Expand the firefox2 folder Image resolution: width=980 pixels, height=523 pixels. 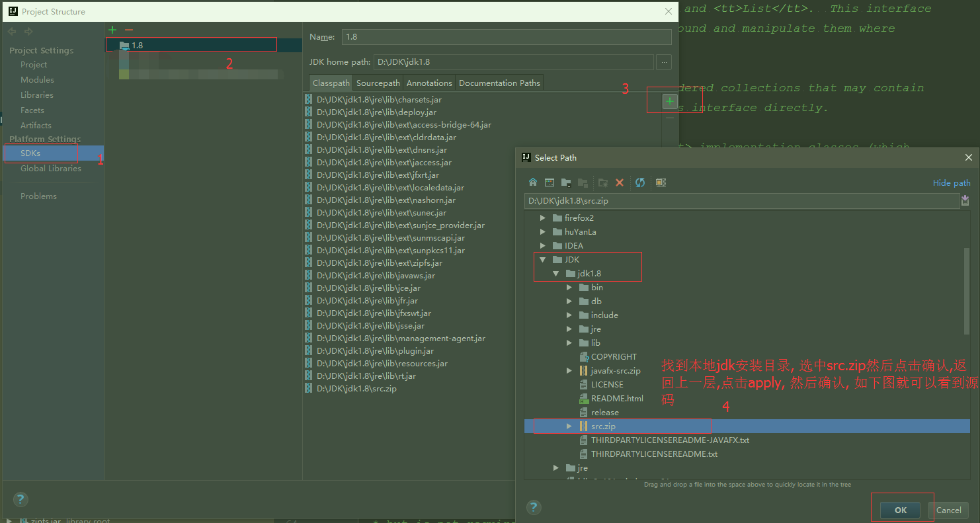point(543,218)
